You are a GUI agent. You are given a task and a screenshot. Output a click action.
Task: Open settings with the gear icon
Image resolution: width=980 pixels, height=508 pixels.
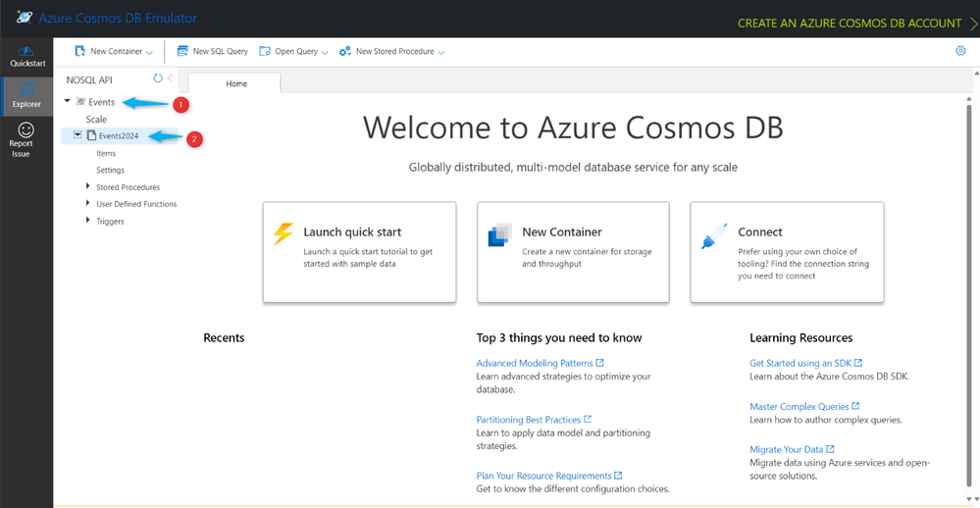960,51
